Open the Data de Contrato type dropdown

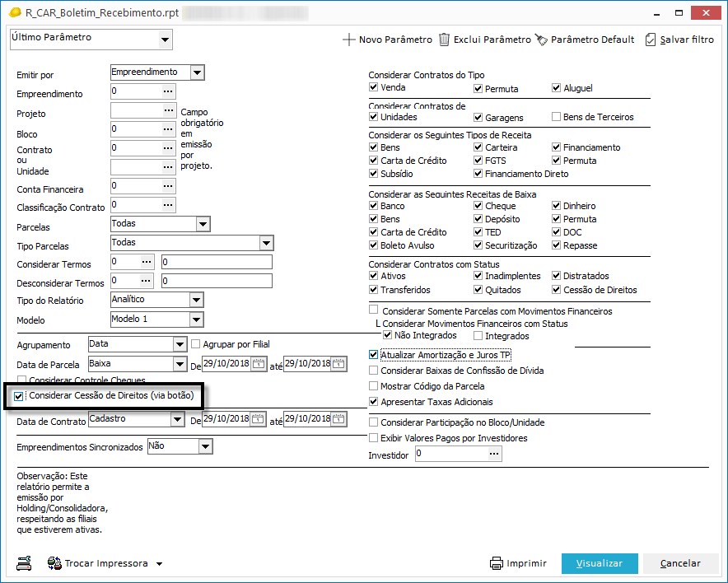[x=177, y=419]
